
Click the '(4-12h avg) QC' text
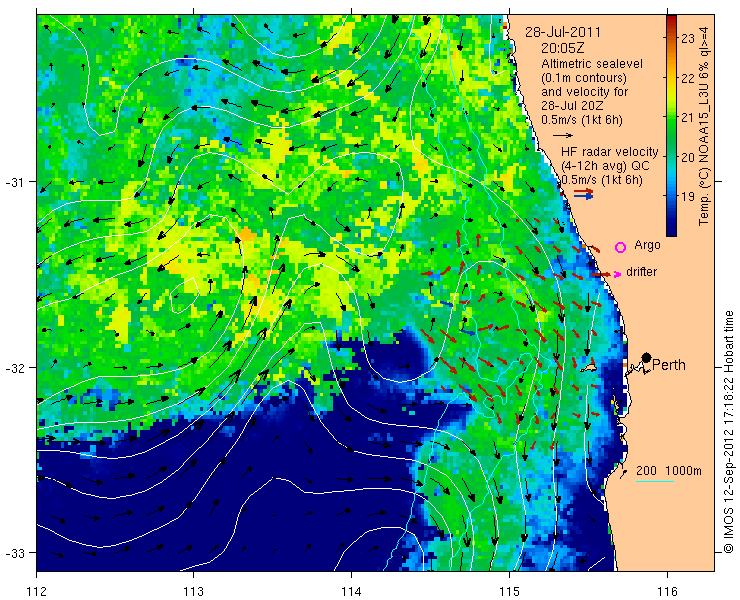pos(605,166)
